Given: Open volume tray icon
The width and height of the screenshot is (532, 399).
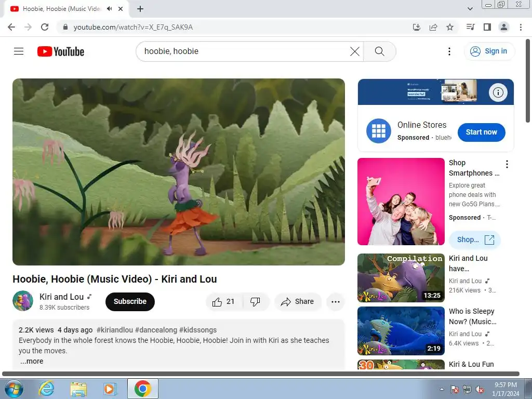Looking at the screenshot, I should (480, 389).
